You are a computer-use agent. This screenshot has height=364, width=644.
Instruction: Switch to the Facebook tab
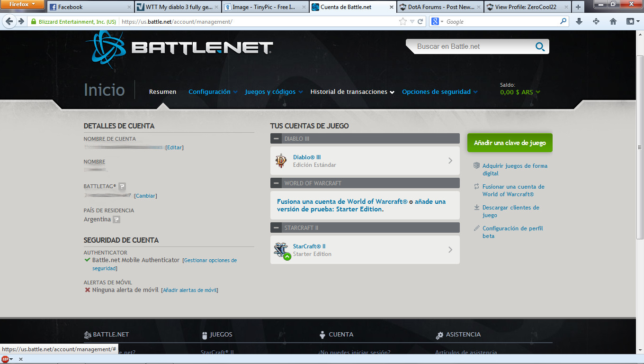90,7
